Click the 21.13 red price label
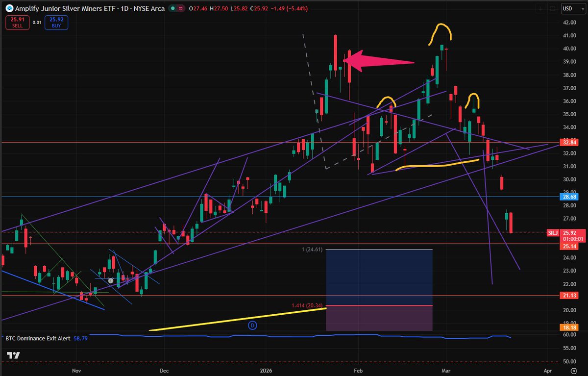Screen dimensions: 588x376 click(569, 296)
